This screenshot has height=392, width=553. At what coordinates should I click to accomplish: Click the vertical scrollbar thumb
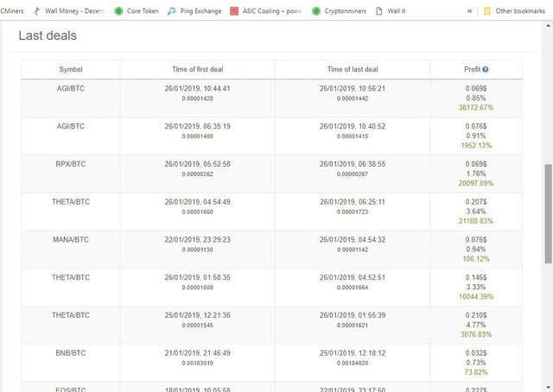coord(548,213)
